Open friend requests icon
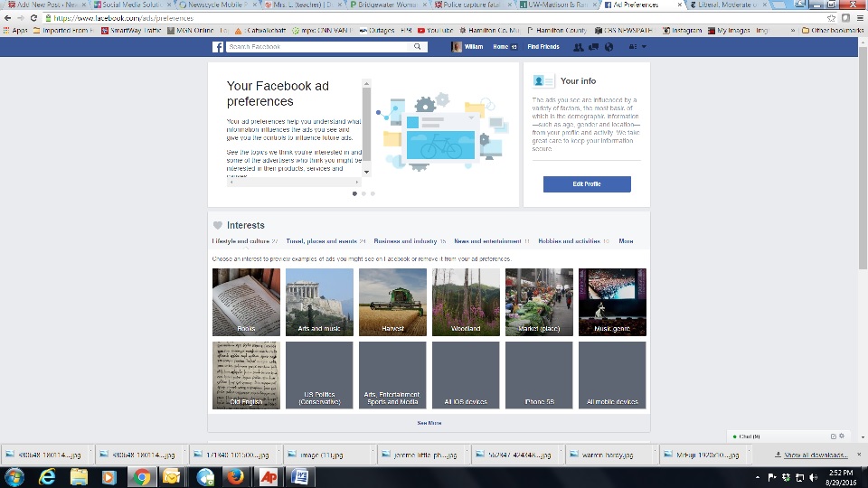 [579, 47]
